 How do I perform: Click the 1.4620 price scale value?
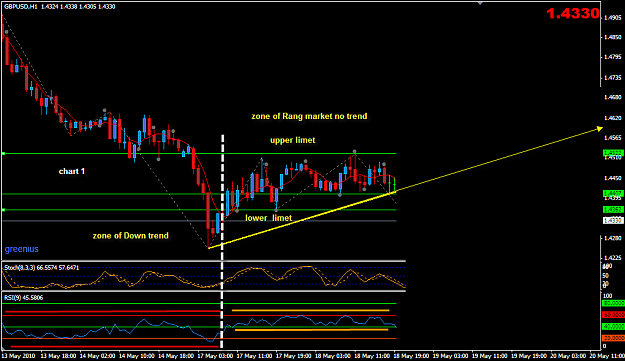point(613,118)
